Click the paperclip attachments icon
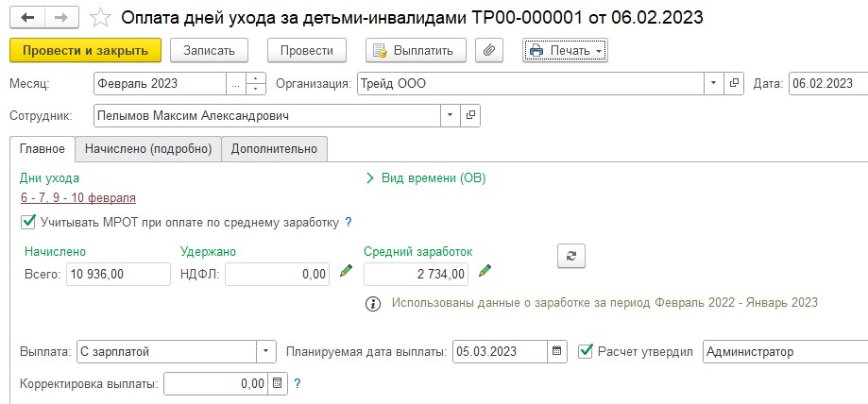Image resolution: width=868 pixels, height=404 pixels. (489, 50)
